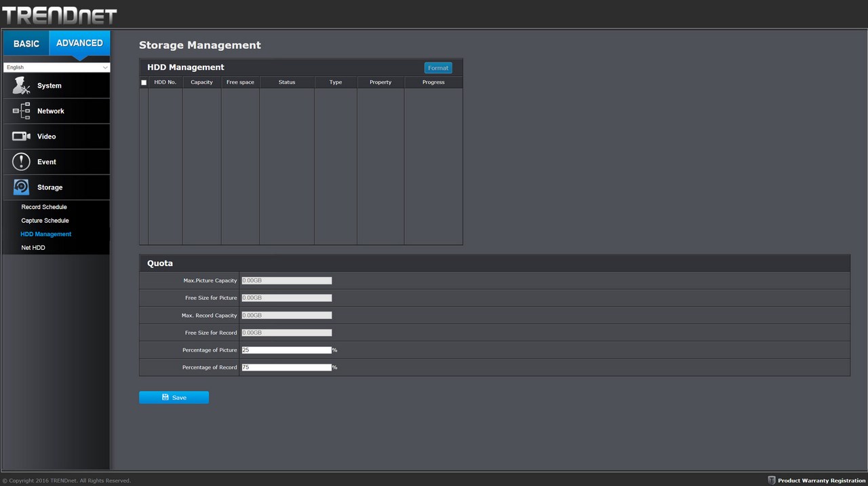Screen dimensions: 868x486
Task: Click the warranty shield icon
Action: pyautogui.click(x=771, y=481)
